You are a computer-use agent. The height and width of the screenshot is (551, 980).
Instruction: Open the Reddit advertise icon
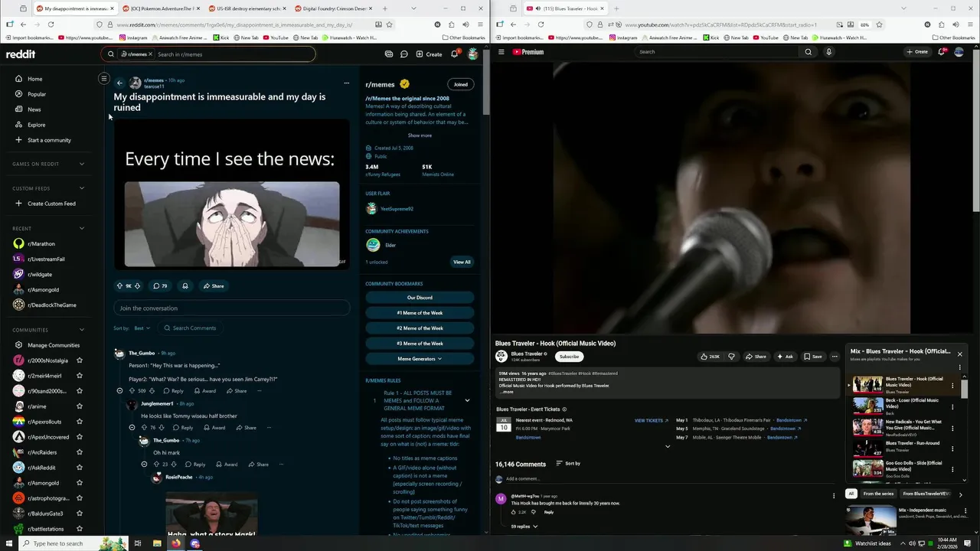click(x=389, y=54)
